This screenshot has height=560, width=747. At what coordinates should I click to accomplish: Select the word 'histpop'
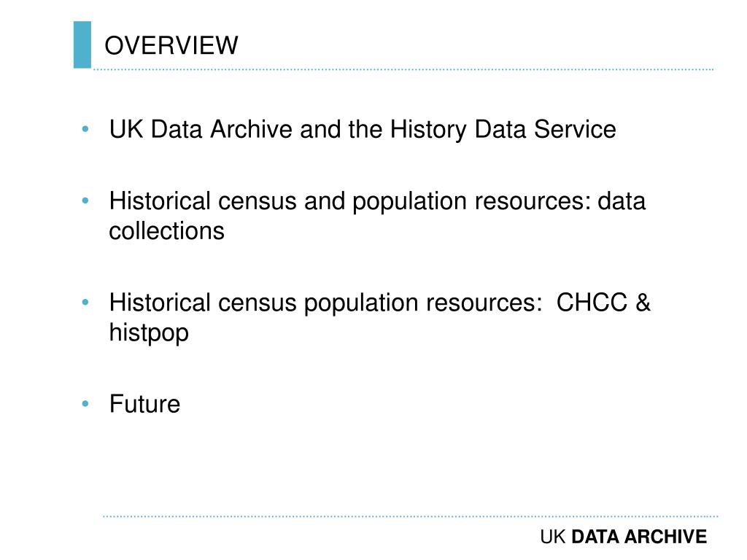(x=149, y=332)
